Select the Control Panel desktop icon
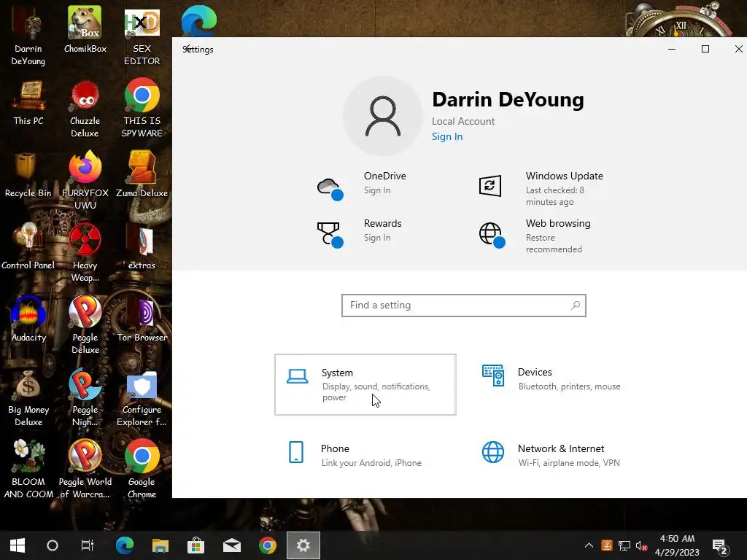The width and height of the screenshot is (747, 560). [28, 246]
